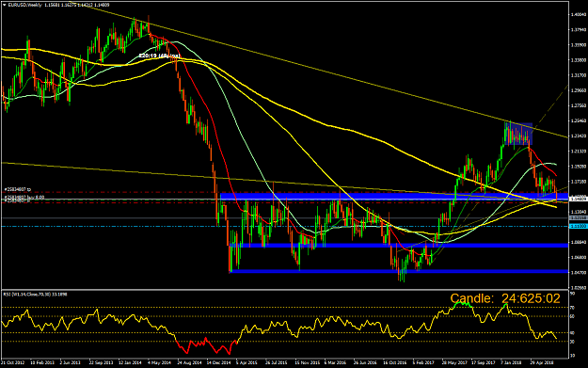The width and height of the screenshot is (588, 368).
Task: Click the EURUSD,Weekly chart title text
Action: [x=24, y=5]
